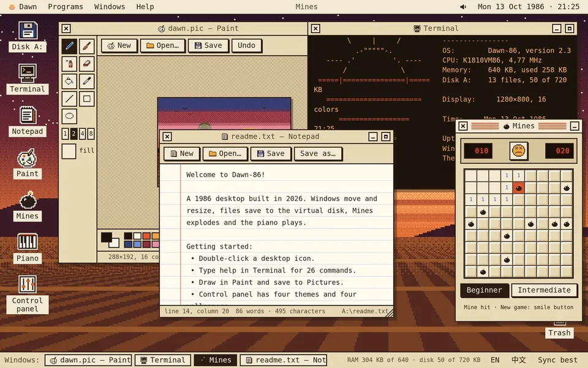Viewport: 588px width, 368px height.
Task: Switch Mines difficulty to Beginner
Action: tap(484, 290)
